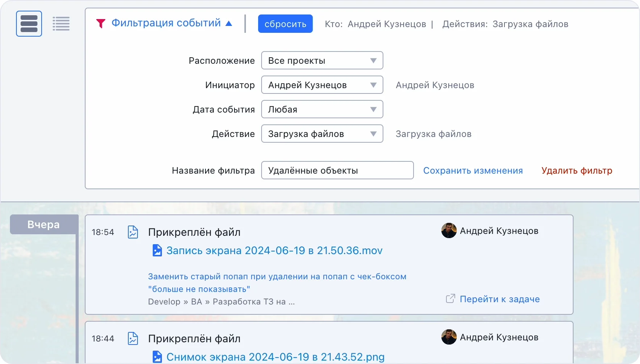Focus the Название фильтра input field
Viewport: 640px width, 364px height.
coord(337,171)
